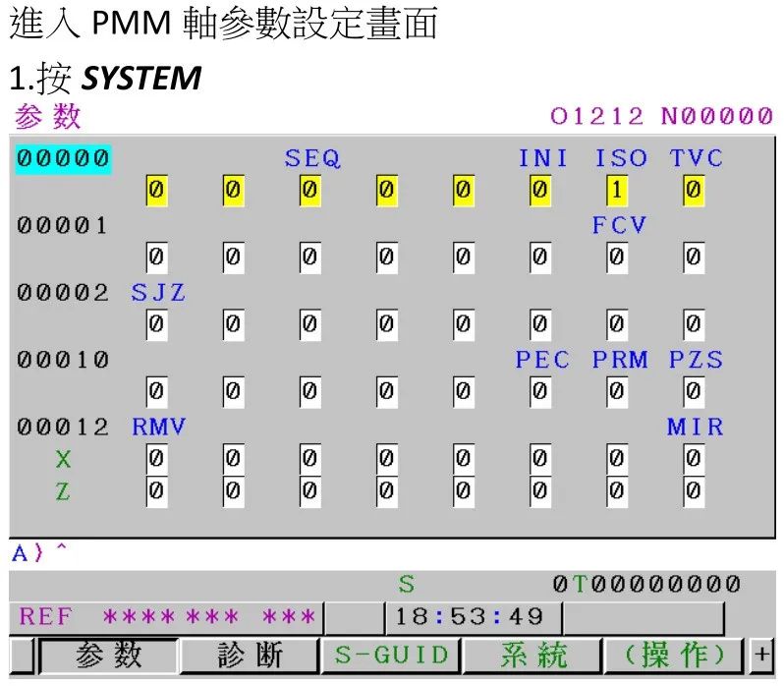
Task: Click the PRM bit label
Action: point(620,360)
